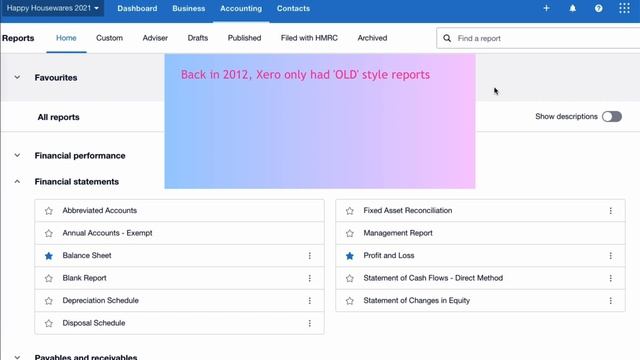This screenshot has width=640, height=360.
Task: Unfavourite the Balance Sheet star
Action: click(49, 256)
